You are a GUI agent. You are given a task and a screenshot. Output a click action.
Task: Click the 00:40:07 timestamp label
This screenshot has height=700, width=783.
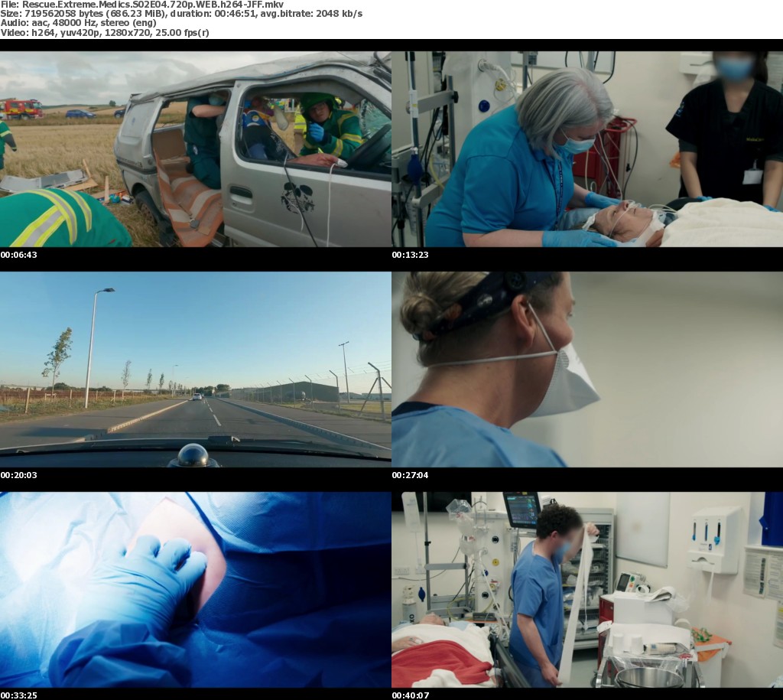[x=410, y=695]
